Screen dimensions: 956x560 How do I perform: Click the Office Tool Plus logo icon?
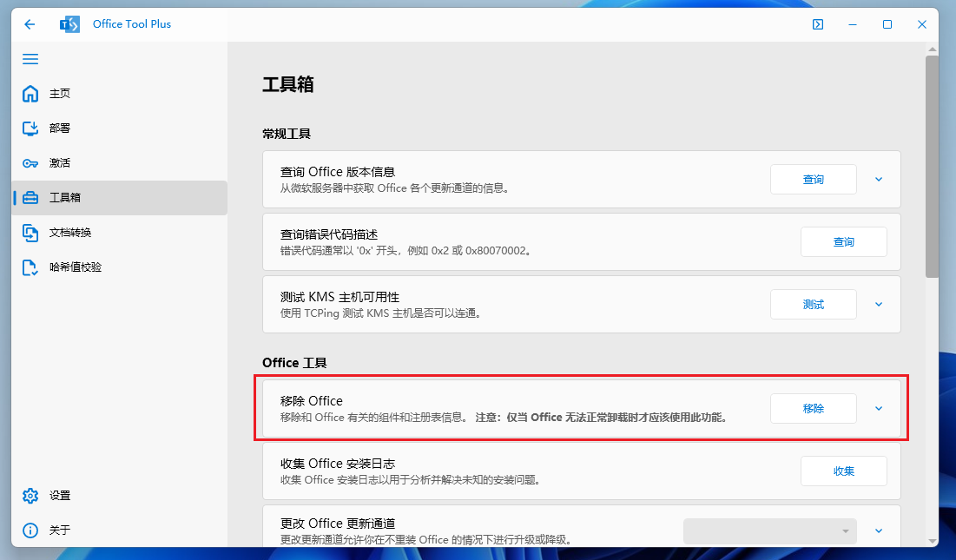click(x=69, y=24)
